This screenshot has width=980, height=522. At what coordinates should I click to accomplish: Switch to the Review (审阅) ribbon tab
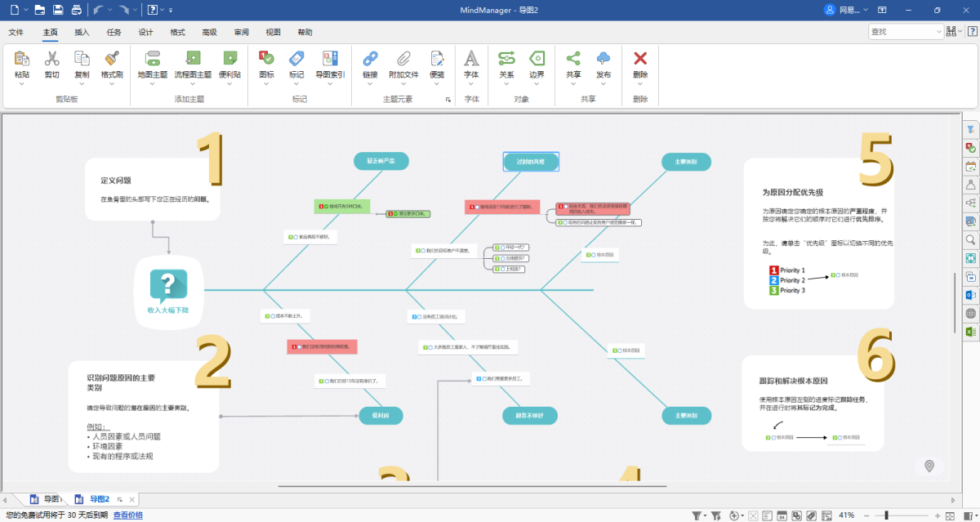click(241, 33)
